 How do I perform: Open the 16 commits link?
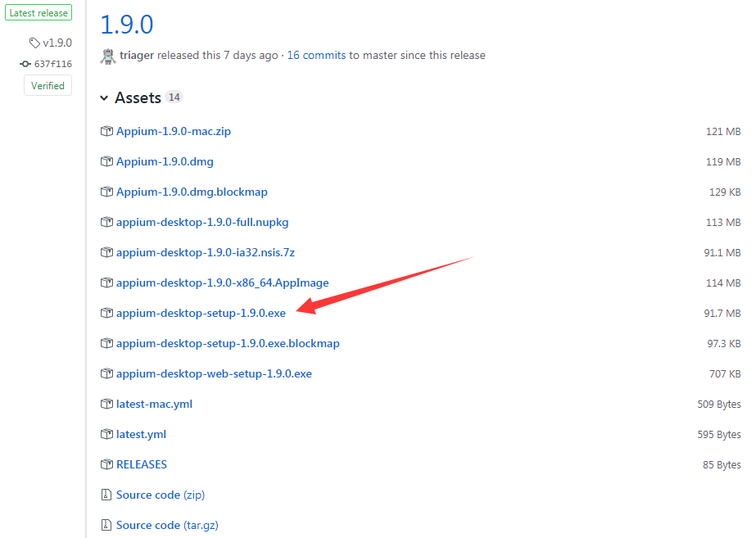tap(316, 56)
